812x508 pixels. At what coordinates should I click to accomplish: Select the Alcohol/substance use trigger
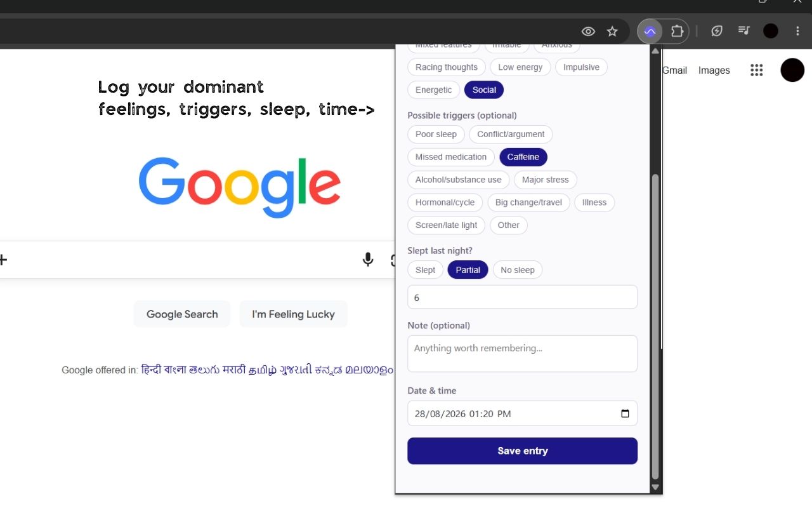click(458, 180)
